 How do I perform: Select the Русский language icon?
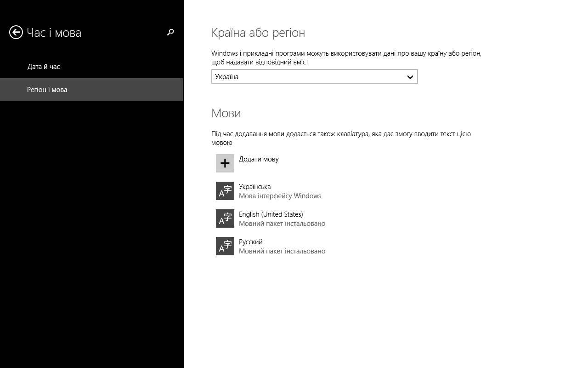225,246
